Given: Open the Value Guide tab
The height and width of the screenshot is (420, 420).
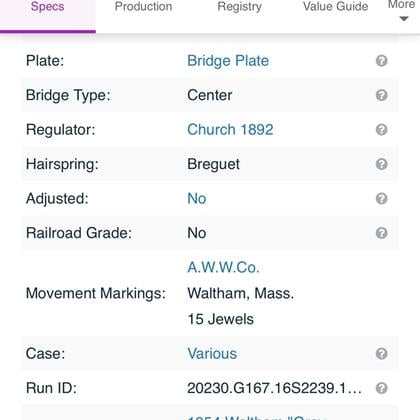Looking at the screenshot, I should [x=335, y=7].
